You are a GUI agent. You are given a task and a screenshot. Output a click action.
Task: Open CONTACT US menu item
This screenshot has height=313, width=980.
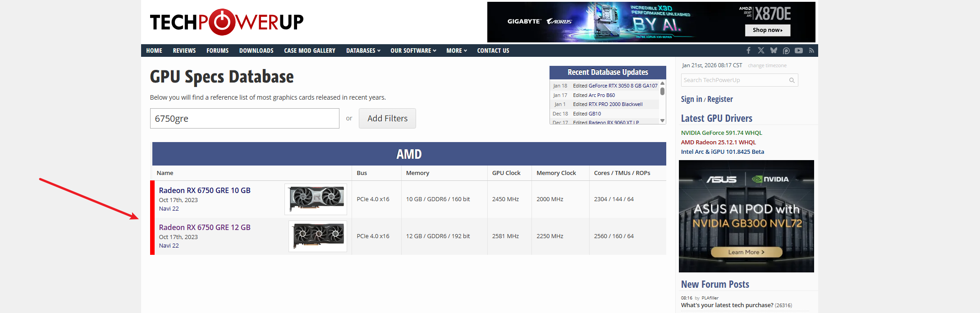pos(493,51)
